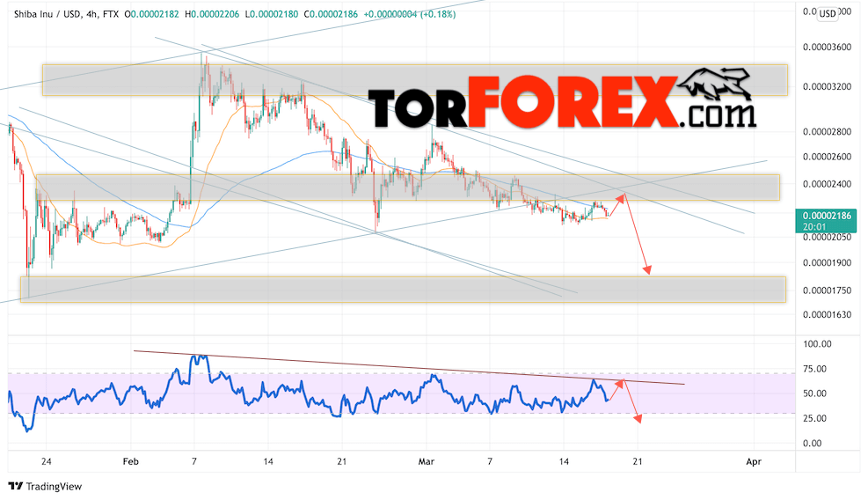This screenshot has width=868, height=500.
Task: Click the 0.00001750 price axis label
Action: [x=827, y=290]
